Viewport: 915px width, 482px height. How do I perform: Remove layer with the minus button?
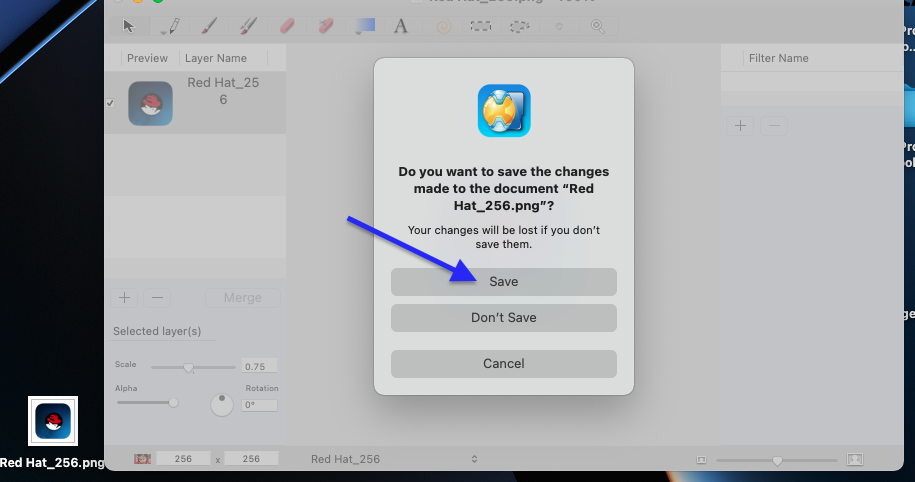pos(157,298)
